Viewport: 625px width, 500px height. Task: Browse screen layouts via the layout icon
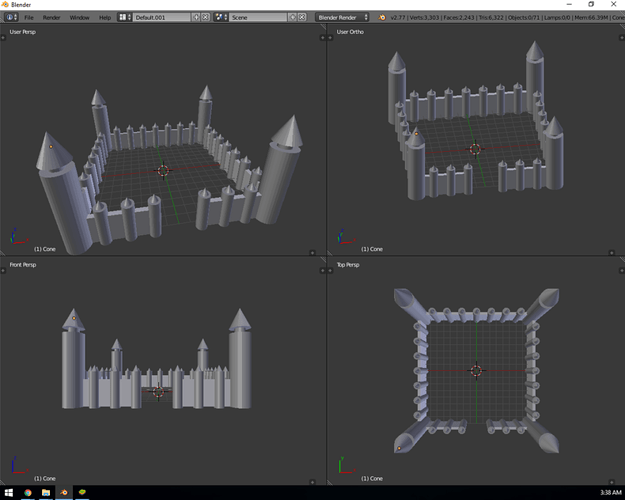pos(124,17)
